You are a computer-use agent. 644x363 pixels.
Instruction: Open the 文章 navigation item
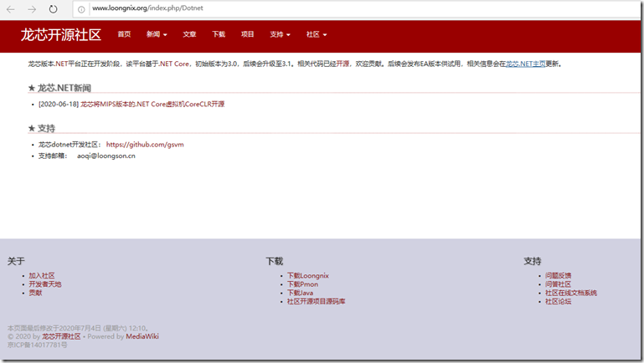click(x=189, y=34)
